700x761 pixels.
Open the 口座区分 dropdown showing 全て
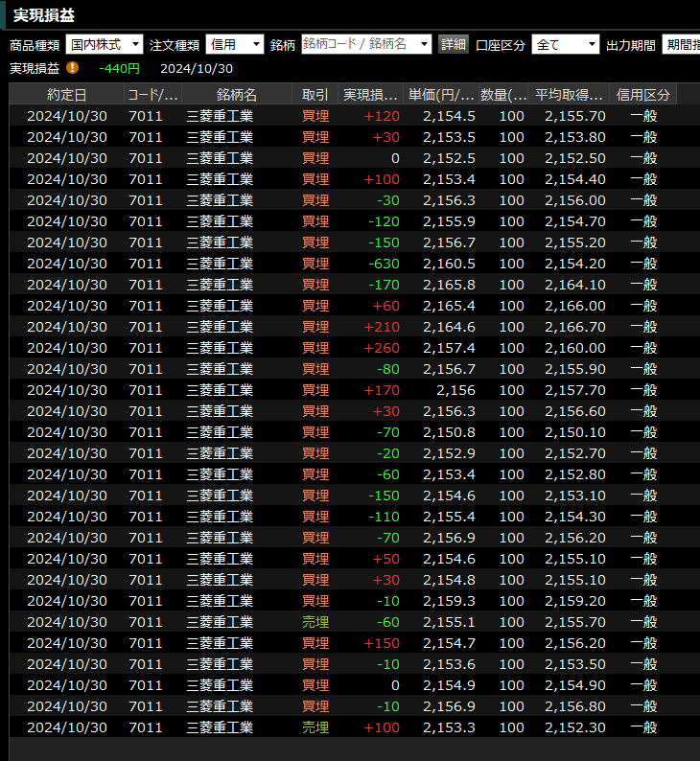(x=566, y=45)
